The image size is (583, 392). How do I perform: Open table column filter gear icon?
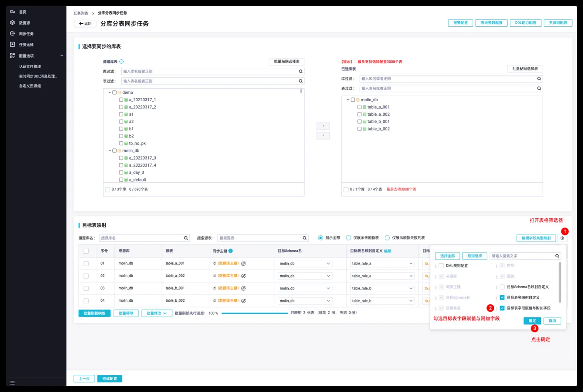(562, 238)
